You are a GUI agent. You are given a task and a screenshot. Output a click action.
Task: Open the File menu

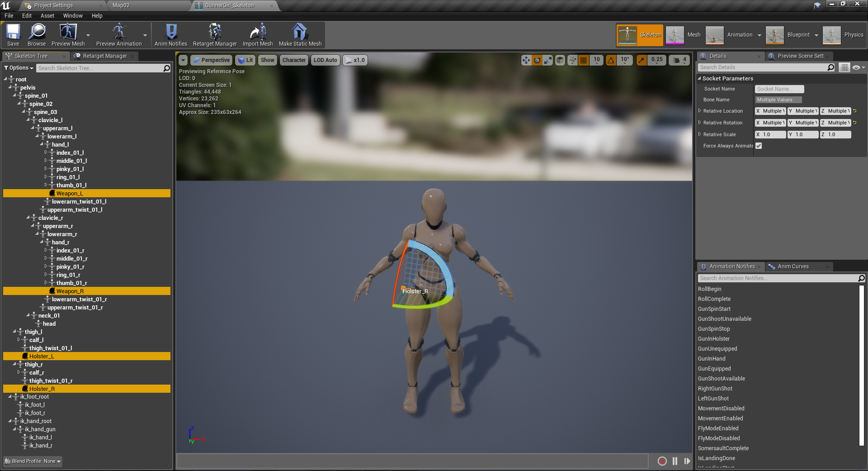point(9,16)
